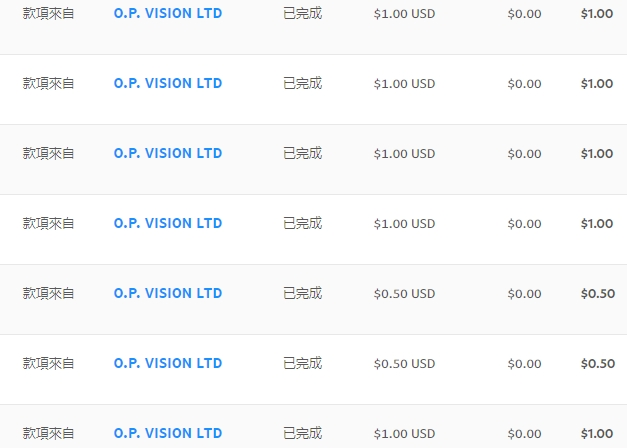Open O.P. VISION LTD link in bottom row
The width and height of the screenshot is (627, 448).
[x=168, y=433]
